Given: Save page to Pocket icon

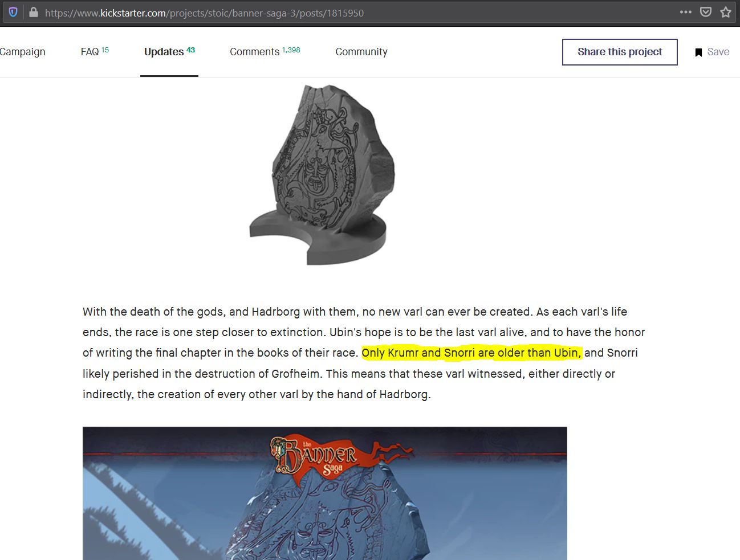Looking at the screenshot, I should (x=705, y=12).
